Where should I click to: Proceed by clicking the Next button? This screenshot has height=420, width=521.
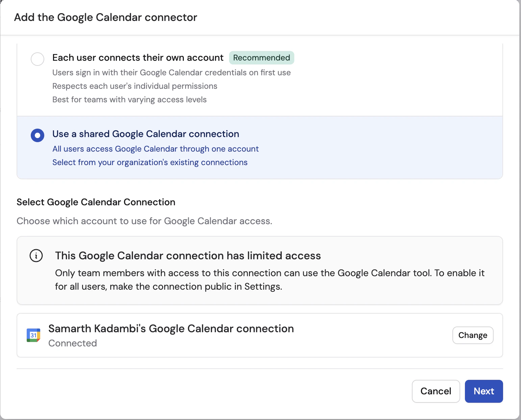(483, 391)
